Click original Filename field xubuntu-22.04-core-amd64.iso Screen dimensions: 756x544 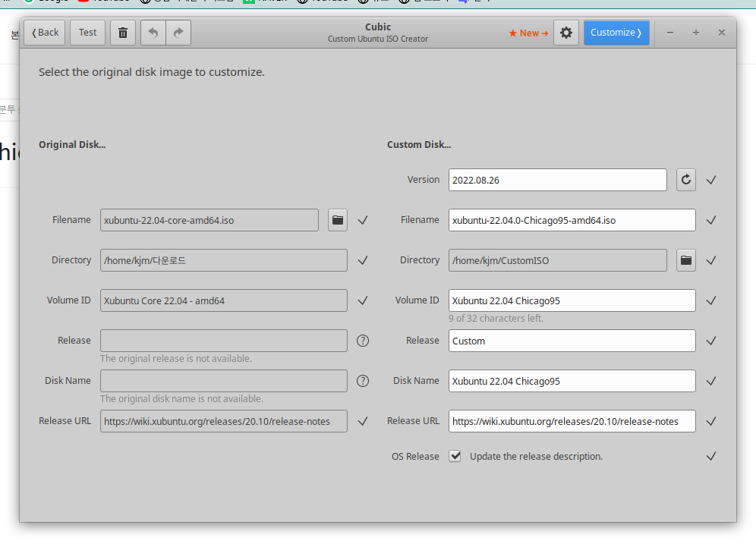tap(209, 220)
